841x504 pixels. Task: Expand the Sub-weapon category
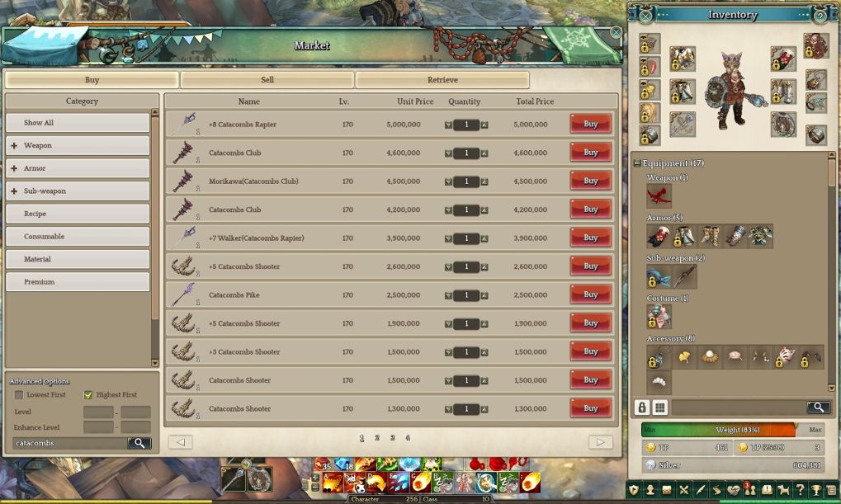[x=14, y=191]
